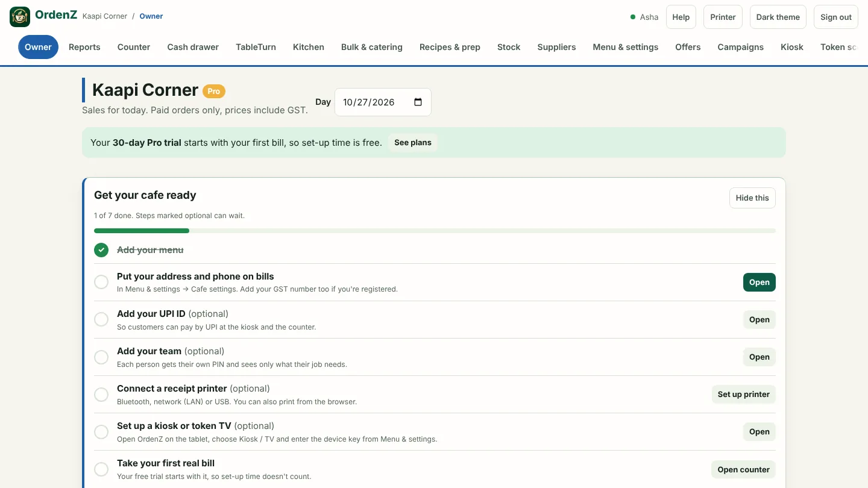The width and height of the screenshot is (868, 488).
Task: Open the address and phone on bills step
Action: (x=759, y=282)
